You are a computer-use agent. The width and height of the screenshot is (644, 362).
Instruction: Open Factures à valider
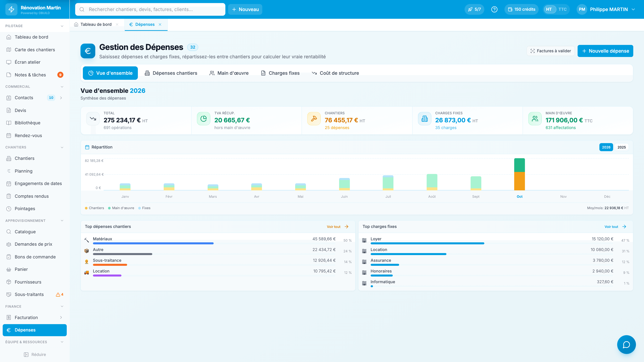click(x=550, y=51)
